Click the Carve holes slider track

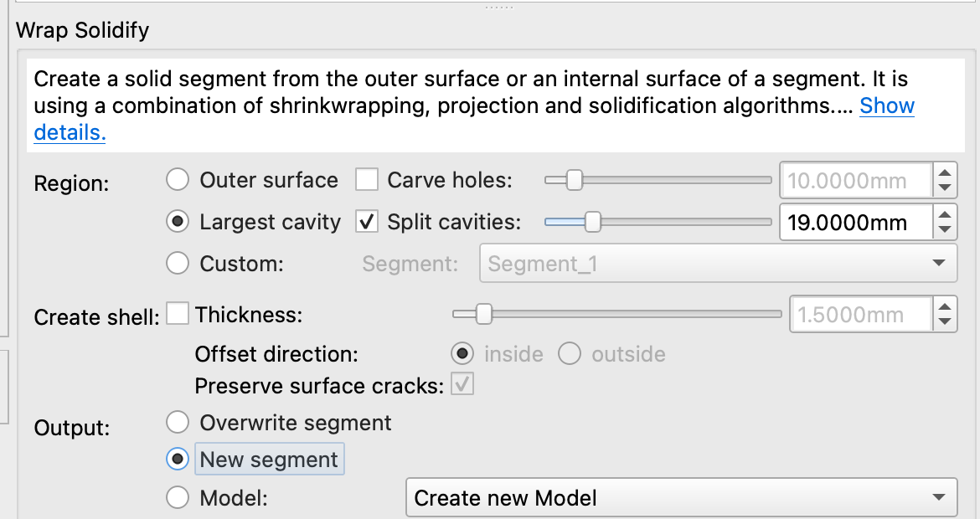click(x=670, y=180)
